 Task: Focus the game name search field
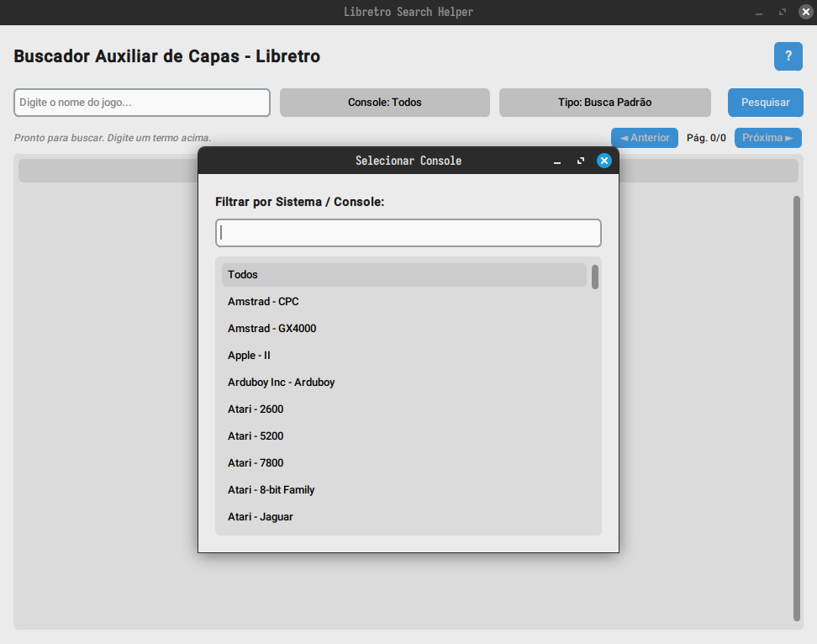pos(142,102)
